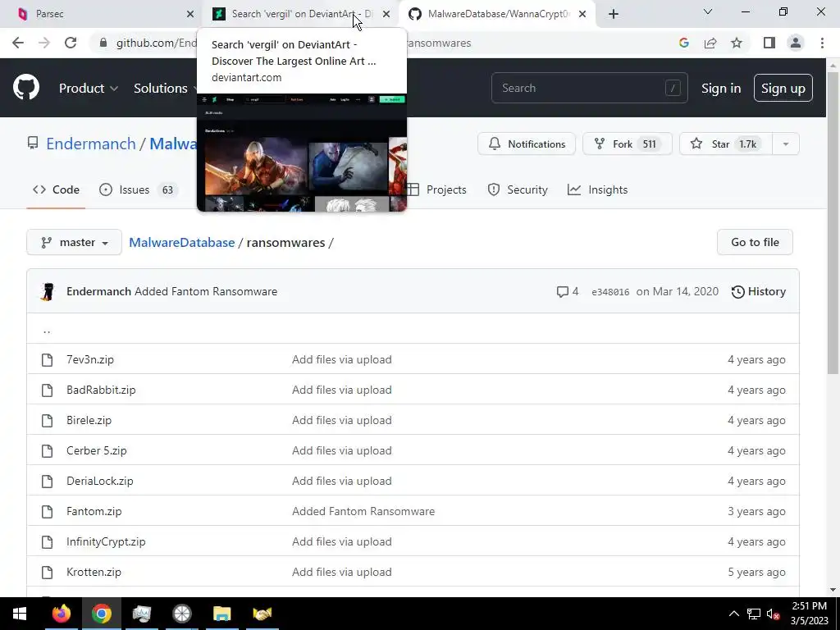Open Windows Start menu
840x630 pixels.
click(20, 614)
